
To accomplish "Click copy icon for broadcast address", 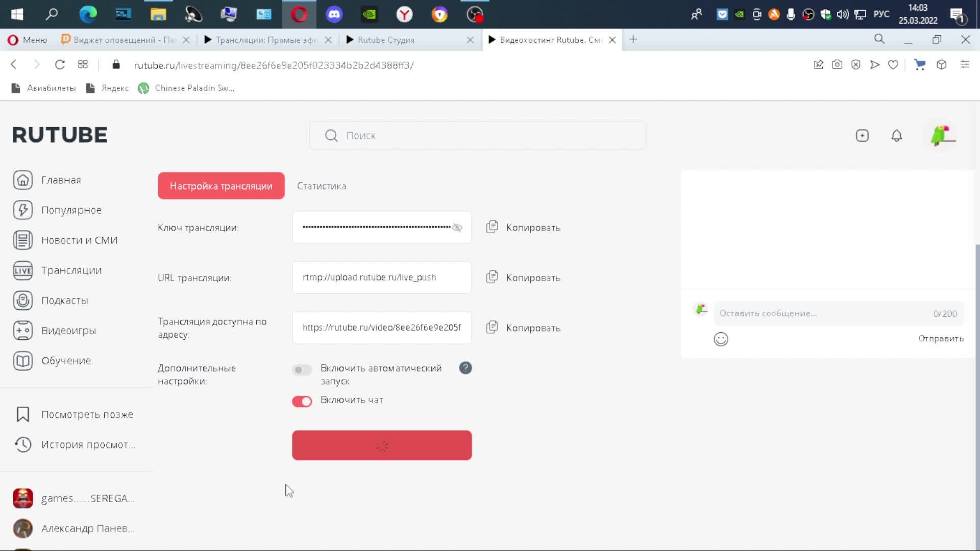I will click(x=492, y=327).
